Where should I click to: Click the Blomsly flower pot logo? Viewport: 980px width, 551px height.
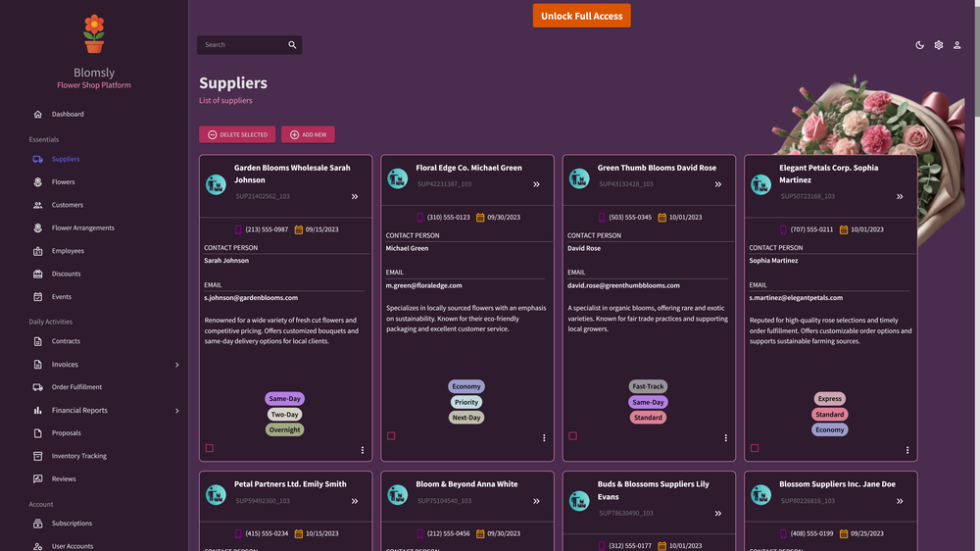tap(94, 33)
